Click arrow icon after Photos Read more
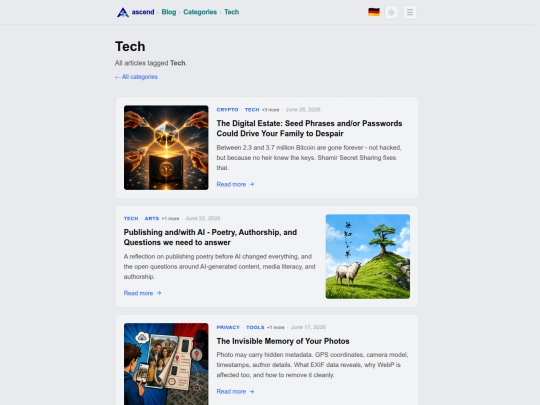 point(252,392)
